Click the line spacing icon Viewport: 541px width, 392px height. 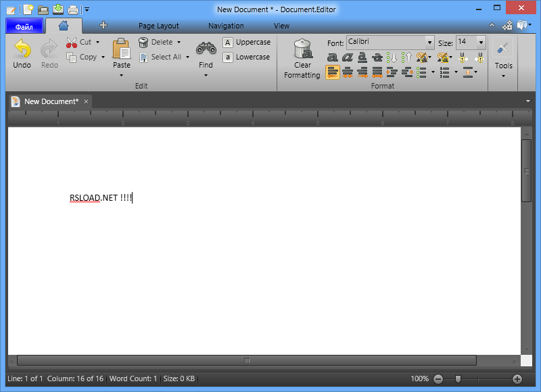tap(467, 72)
